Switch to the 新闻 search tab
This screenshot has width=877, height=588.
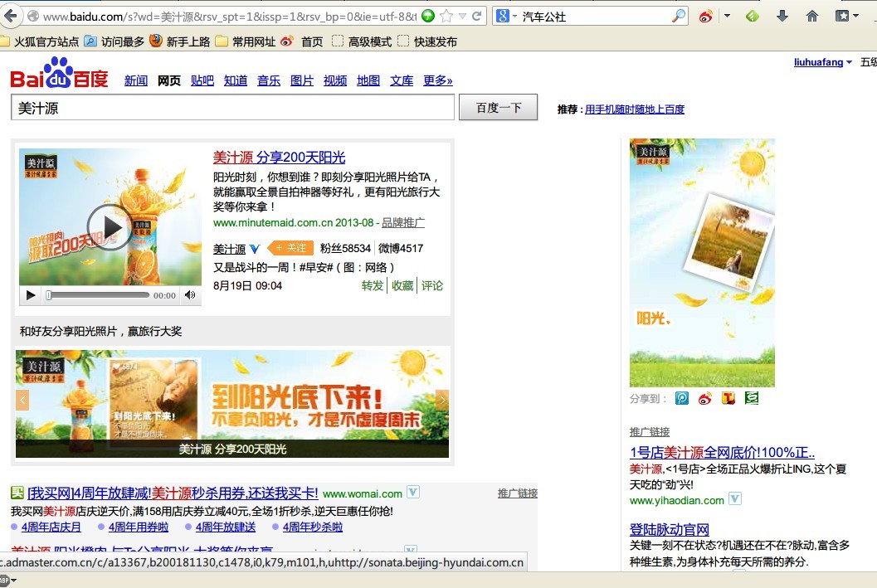[136, 80]
